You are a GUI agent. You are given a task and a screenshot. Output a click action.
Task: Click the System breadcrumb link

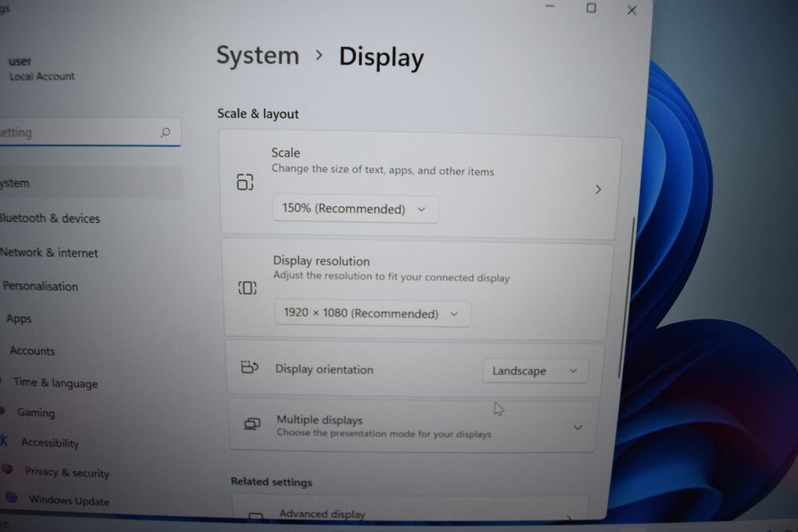coord(258,56)
